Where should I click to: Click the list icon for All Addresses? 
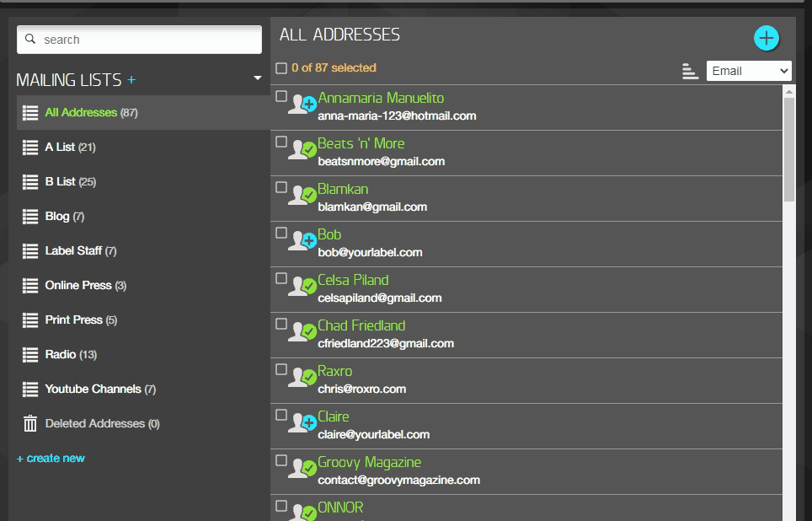coord(30,112)
